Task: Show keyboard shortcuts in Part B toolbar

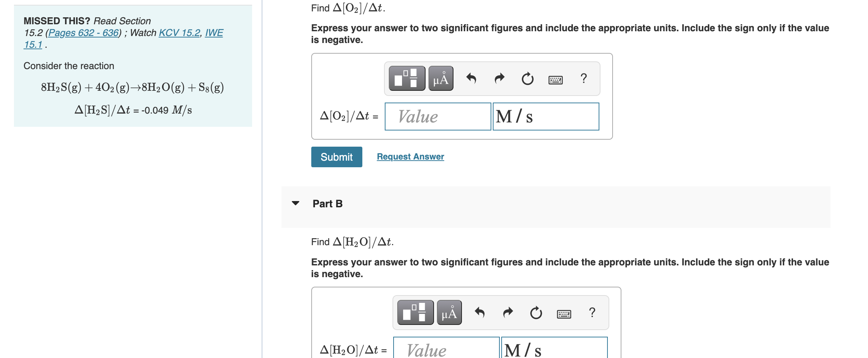Action: pyautogui.click(x=564, y=314)
